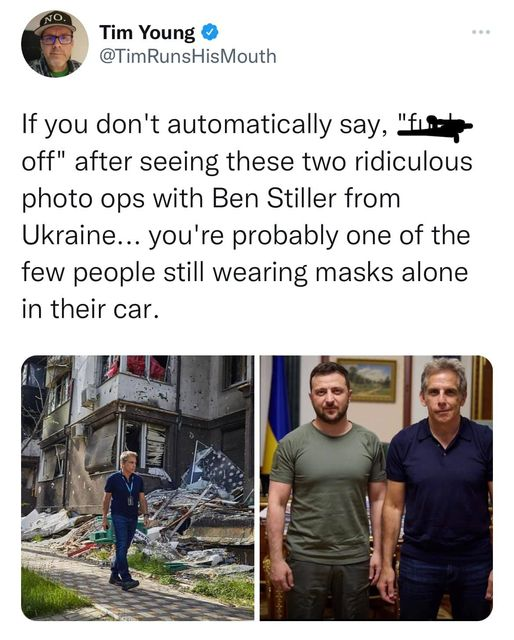The width and height of the screenshot is (514, 640).
Task: Click the blacked-out censored word
Action: point(435,128)
